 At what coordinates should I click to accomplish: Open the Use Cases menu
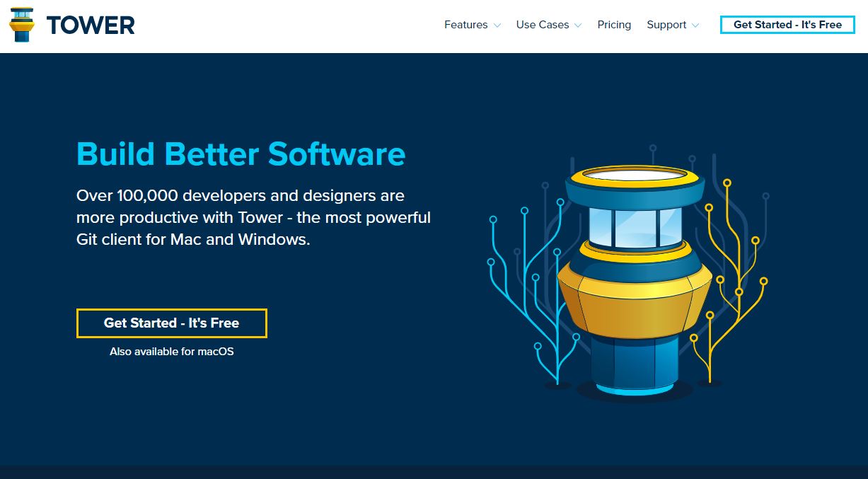[x=543, y=25]
